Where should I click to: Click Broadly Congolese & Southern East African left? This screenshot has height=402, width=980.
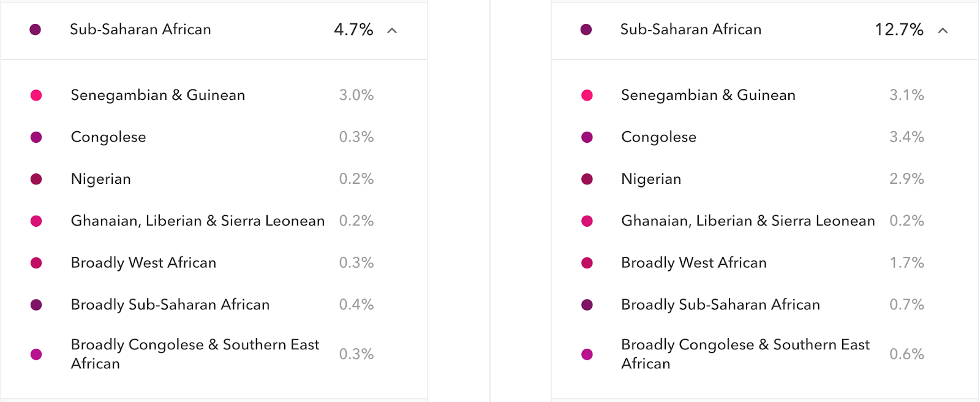[195, 354]
